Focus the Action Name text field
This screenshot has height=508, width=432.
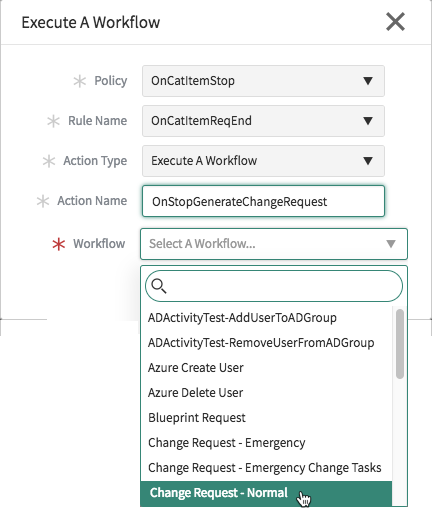(263, 201)
